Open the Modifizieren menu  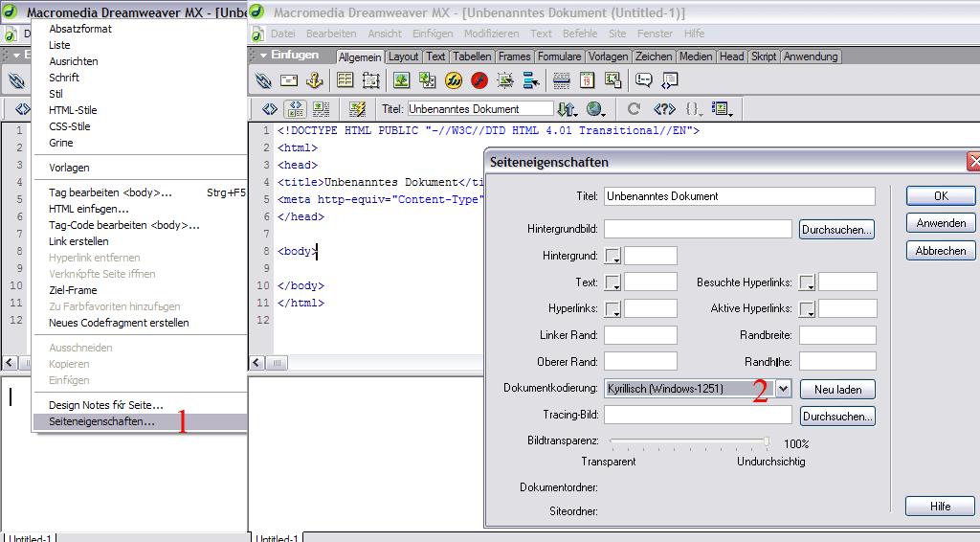pos(491,34)
